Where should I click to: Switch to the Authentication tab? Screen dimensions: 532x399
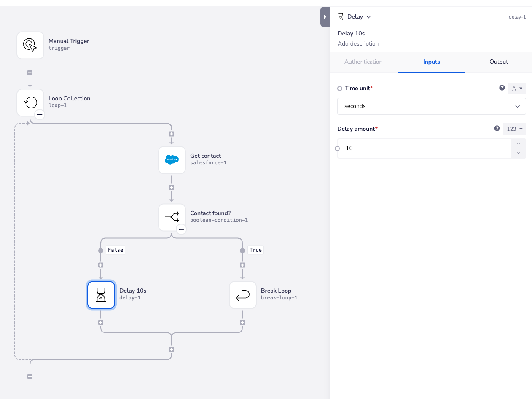click(363, 62)
